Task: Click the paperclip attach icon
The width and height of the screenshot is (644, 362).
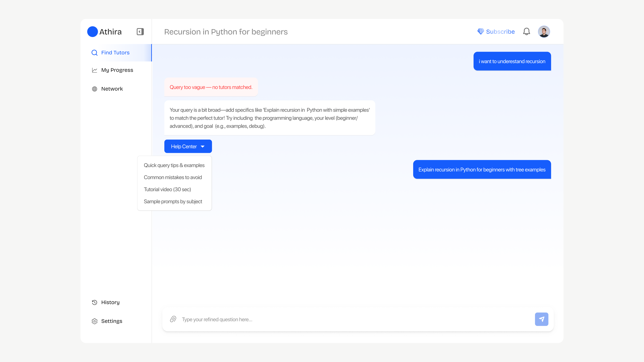Action: coord(173,319)
